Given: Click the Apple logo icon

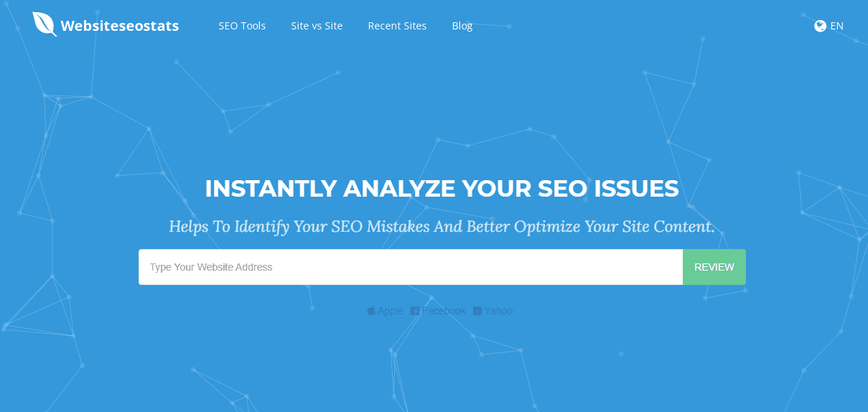Looking at the screenshot, I should coord(371,311).
